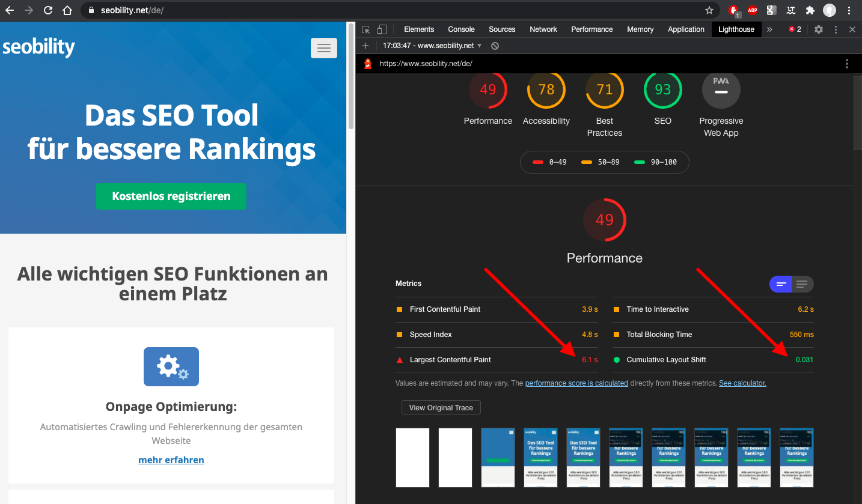862x504 pixels.
Task: Click the First Contentful Paint metric
Action: (x=497, y=309)
